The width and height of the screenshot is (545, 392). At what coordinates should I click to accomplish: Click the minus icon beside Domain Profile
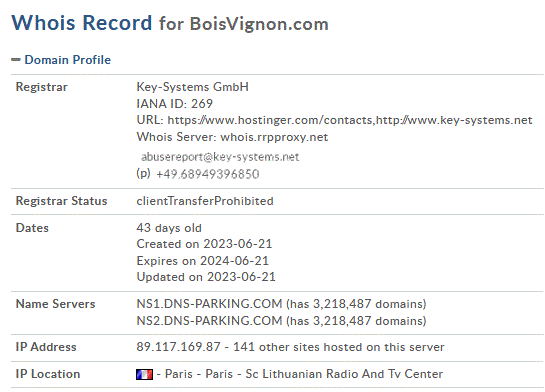tap(16, 60)
